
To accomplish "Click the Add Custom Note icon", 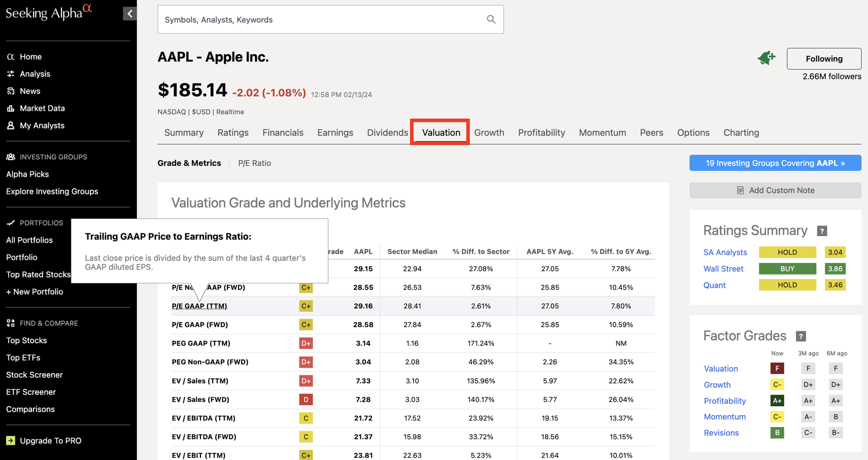I will [x=741, y=190].
